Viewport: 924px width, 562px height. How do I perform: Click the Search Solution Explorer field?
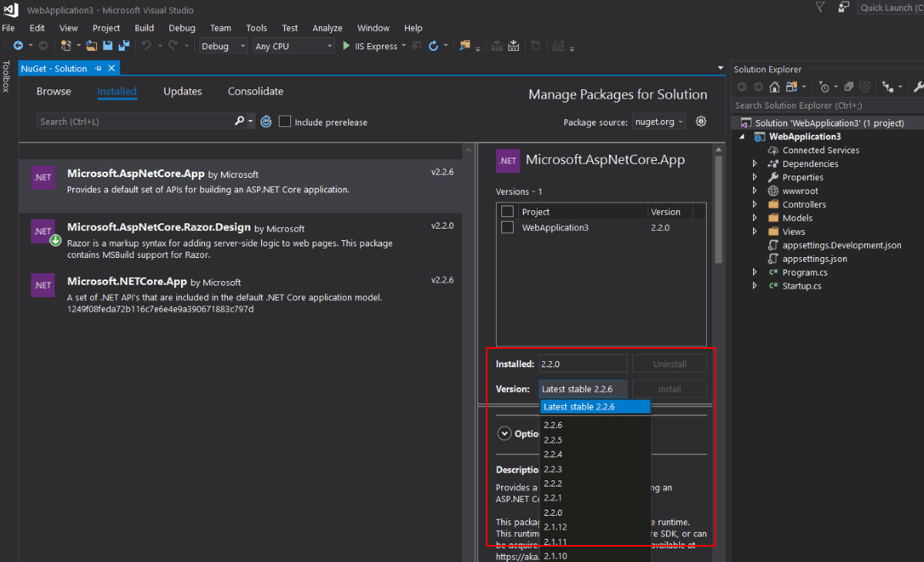(828, 105)
